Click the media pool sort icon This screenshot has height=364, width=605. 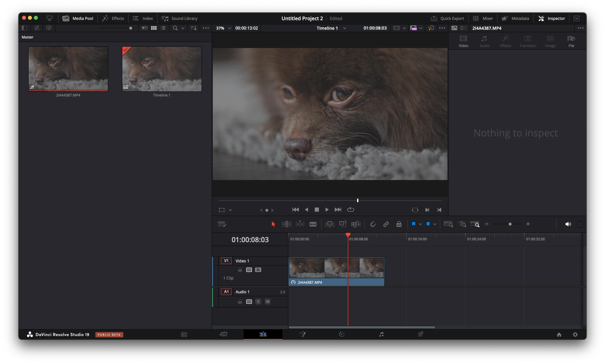tap(193, 28)
